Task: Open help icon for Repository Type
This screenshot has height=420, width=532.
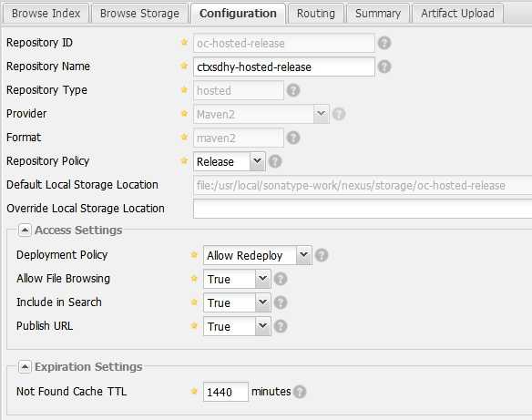Action: coord(293,90)
